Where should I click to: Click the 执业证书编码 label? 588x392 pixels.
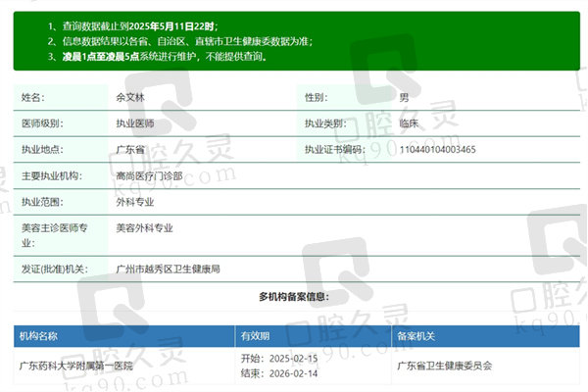coord(335,149)
